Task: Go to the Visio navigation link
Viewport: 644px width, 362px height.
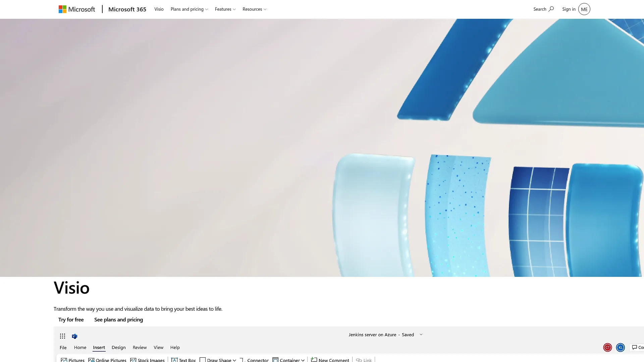Action: 159,9
